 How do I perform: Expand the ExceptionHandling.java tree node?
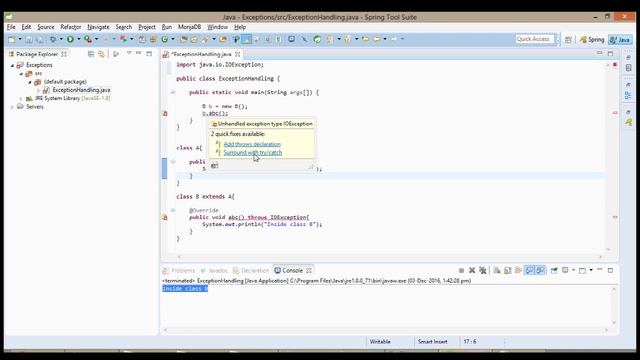(x=38, y=90)
